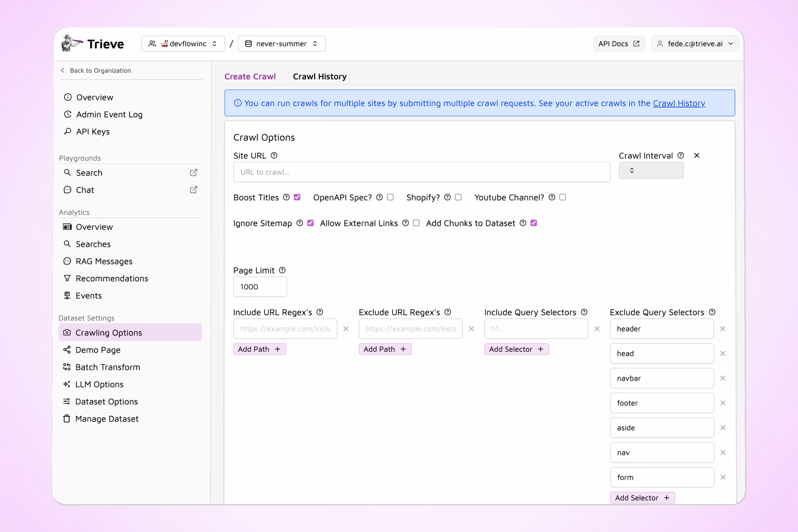Uncheck the Boost Titles checkbox

click(x=297, y=197)
